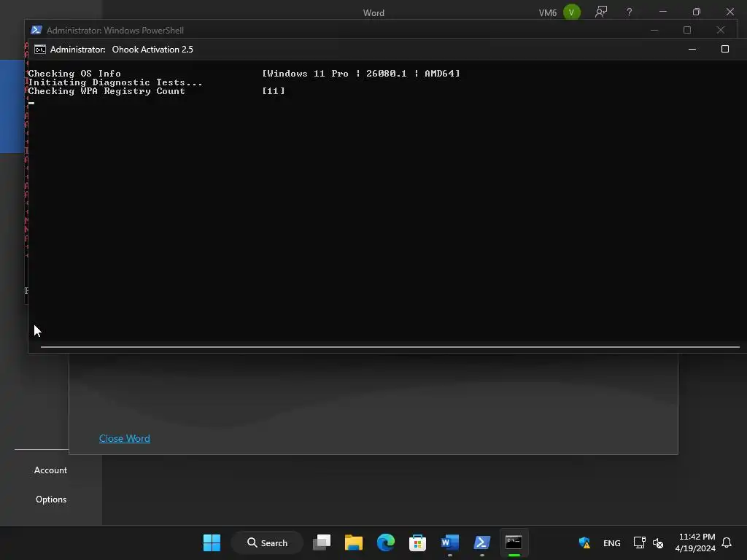Open the Word help question mark
This screenshot has width=747, height=560.
[x=630, y=12]
